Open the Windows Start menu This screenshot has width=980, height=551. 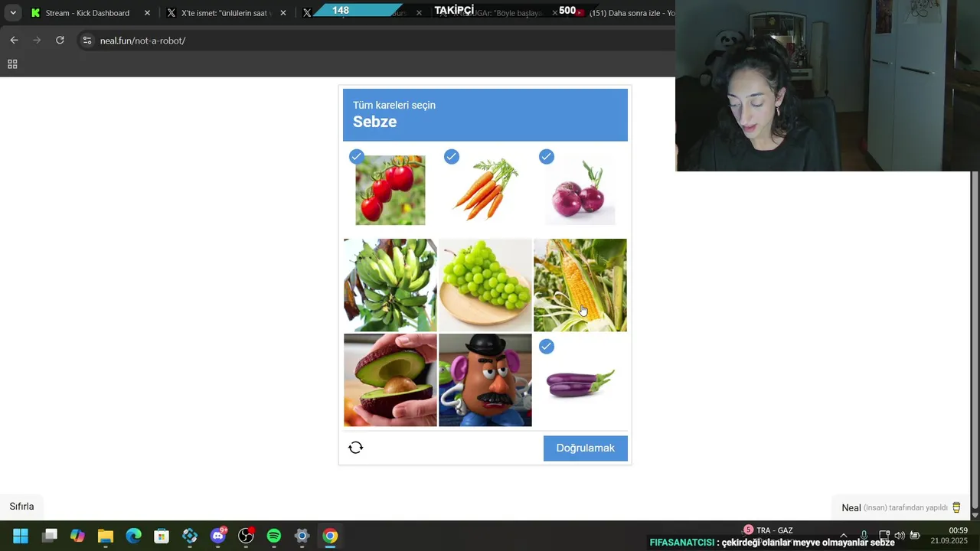click(x=21, y=536)
